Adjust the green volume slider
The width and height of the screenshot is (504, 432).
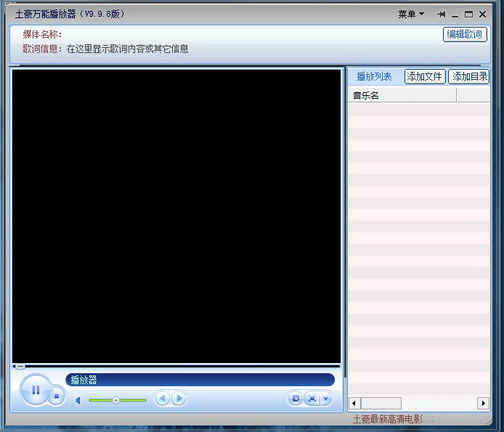[x=118, y=400]
